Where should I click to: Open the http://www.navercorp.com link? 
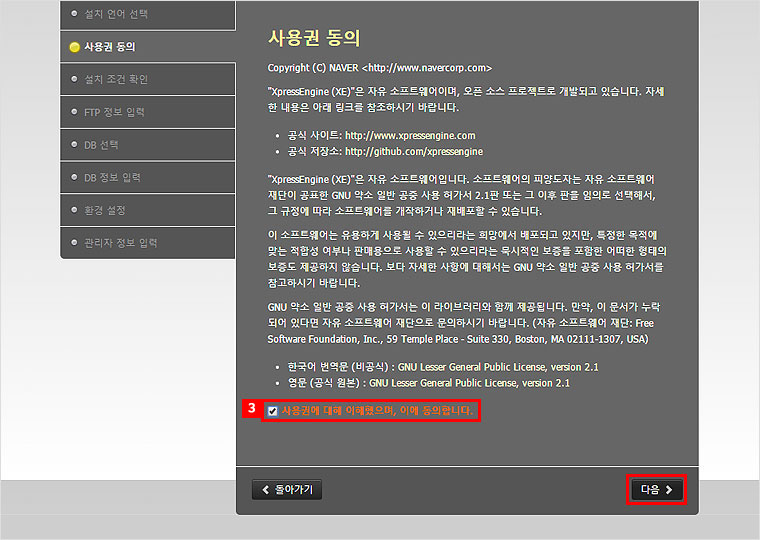pos(426,68)
